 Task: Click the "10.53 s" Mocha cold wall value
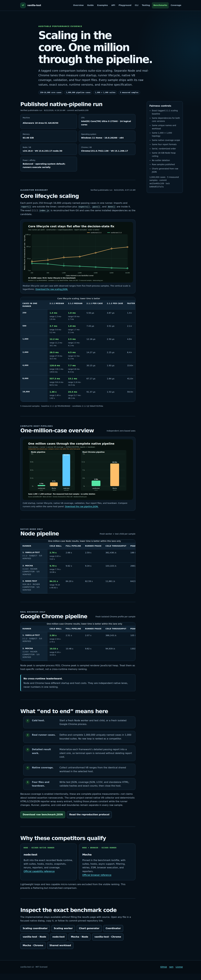(54, 649)
